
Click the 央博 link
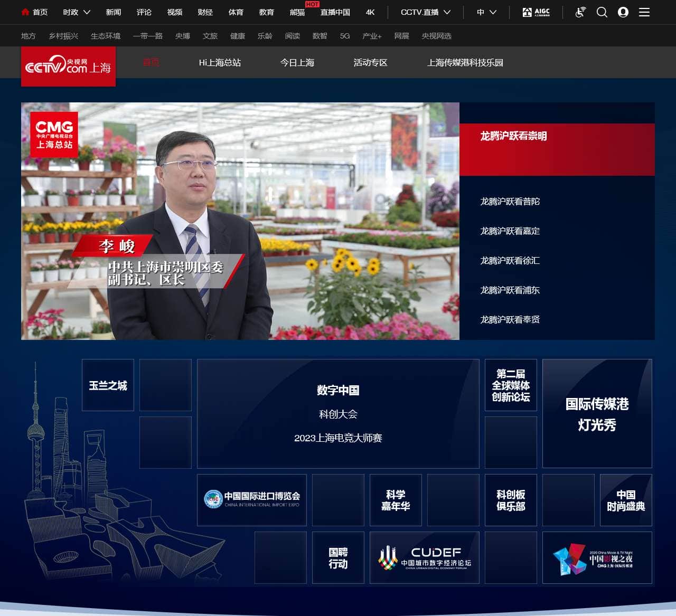tap(183, 36)
